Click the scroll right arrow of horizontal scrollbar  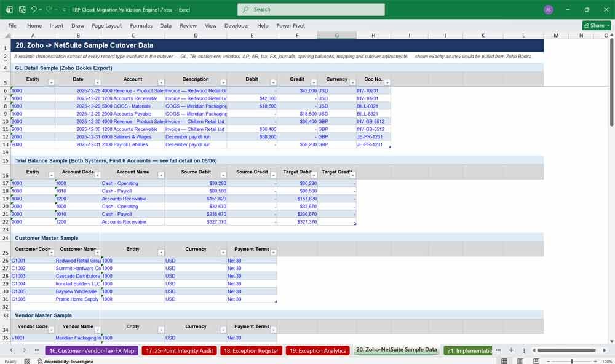pyautogui.click(x=605, y=350)
